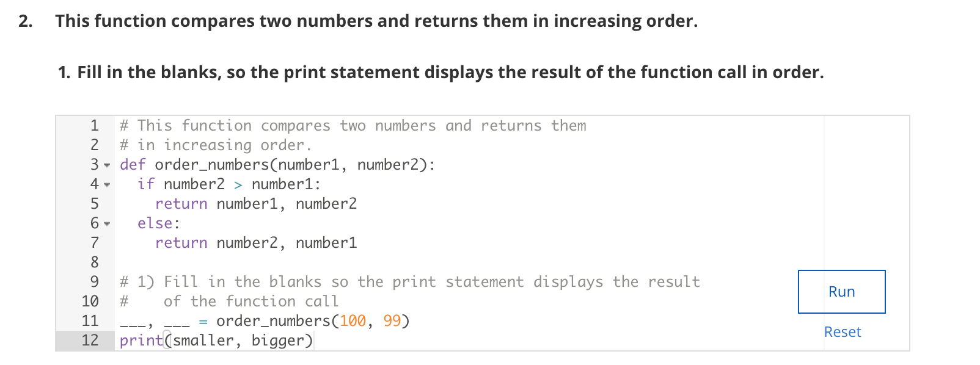Click the print statement on line 12
The height and width of the screenshot is (365, 980).
(139, 340)
